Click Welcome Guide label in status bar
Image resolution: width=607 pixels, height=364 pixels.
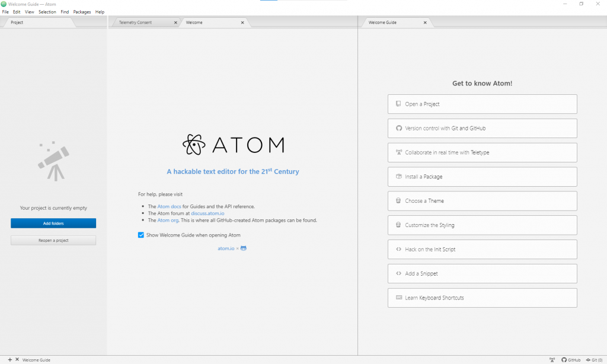[36, 360]
